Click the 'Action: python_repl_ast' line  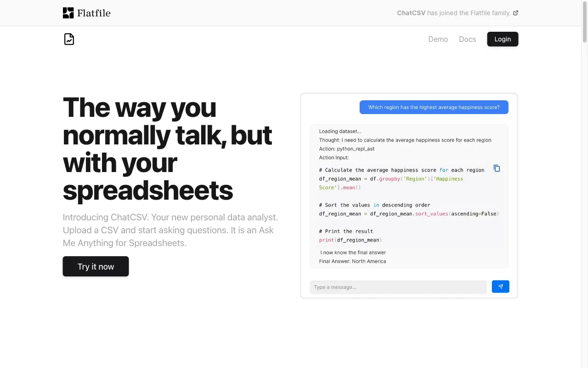pyautogui.click(x=347, y=149)
